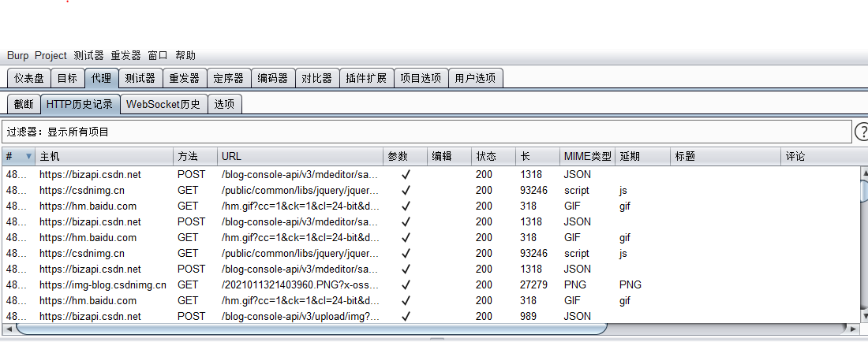This screenshot has width=868, height=342.
Task: Open the proxy 选项 sub-tab
Action: point(225,104)
